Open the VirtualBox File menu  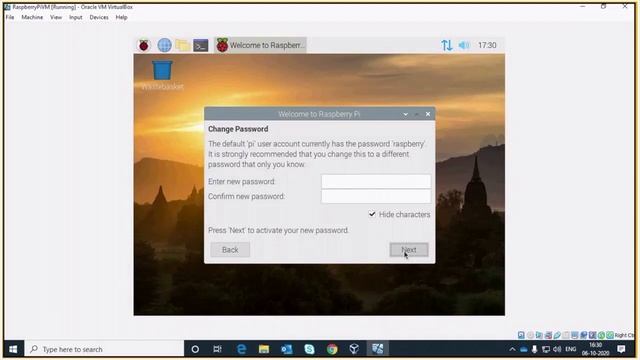pyautogui.click(x=10, y=18)
